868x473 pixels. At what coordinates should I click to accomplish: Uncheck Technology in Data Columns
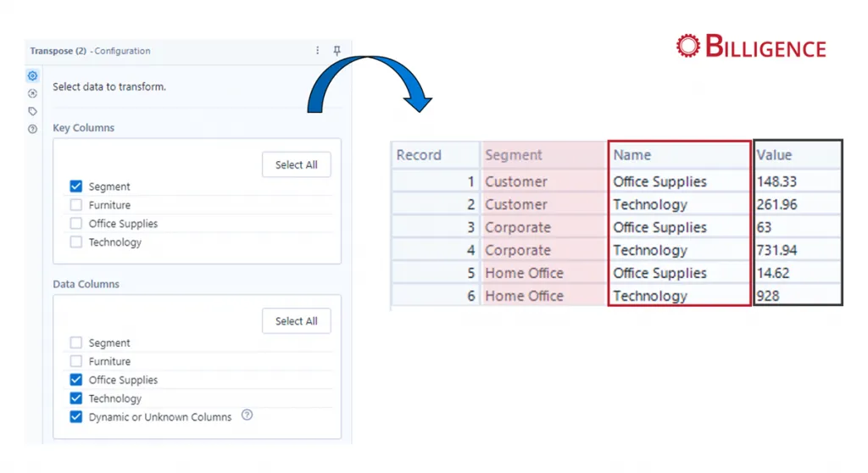pyautogui.click(x=75, y=398)
